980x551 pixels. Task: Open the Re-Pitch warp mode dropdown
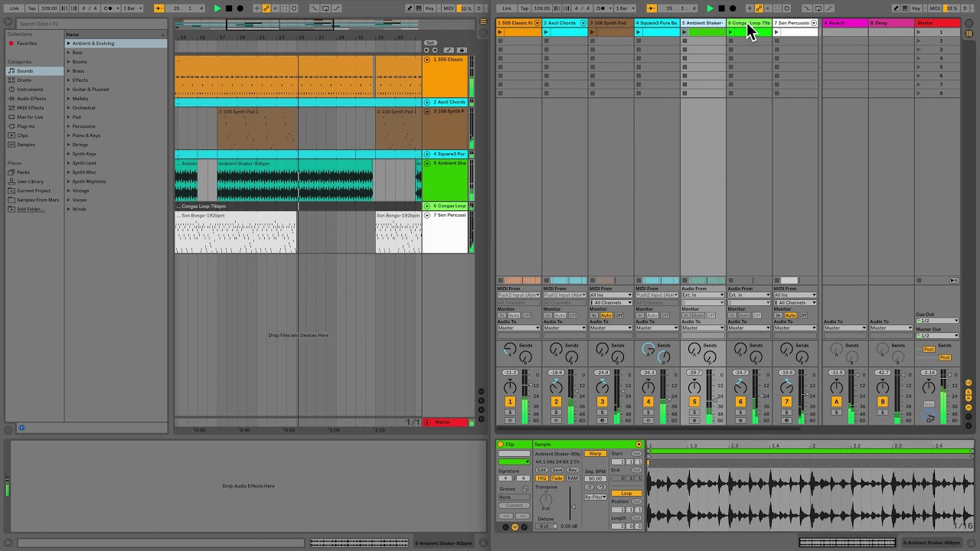pyautogui.click(x=596, y=497)
